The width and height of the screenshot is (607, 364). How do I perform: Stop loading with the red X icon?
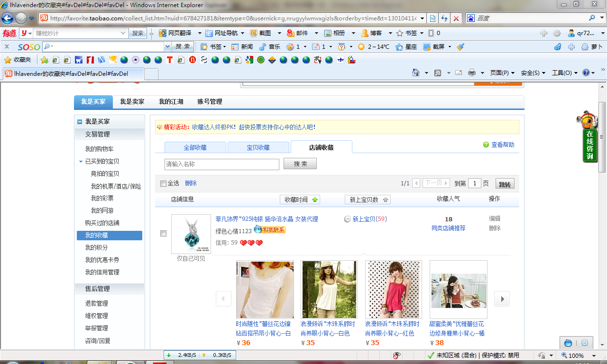[456, 18]
